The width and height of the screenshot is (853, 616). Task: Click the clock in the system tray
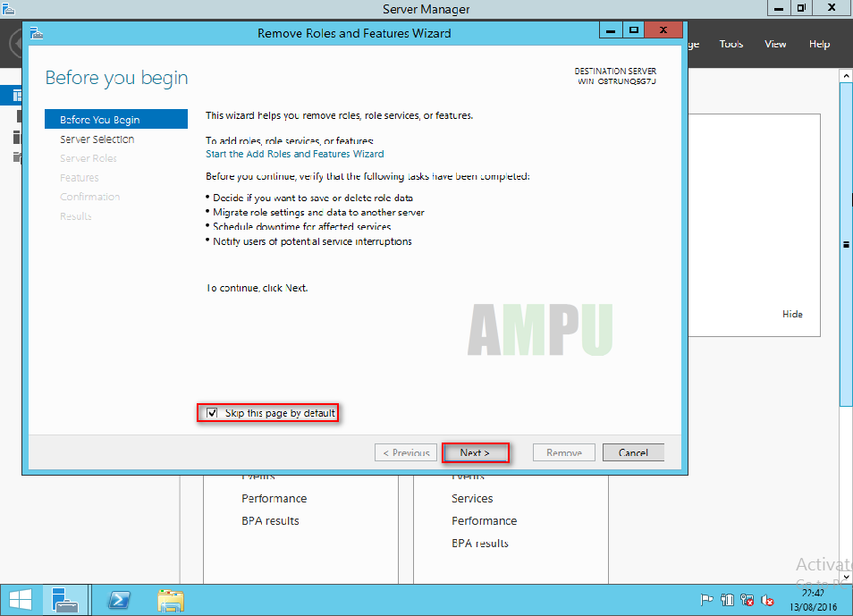coord(815,600)
